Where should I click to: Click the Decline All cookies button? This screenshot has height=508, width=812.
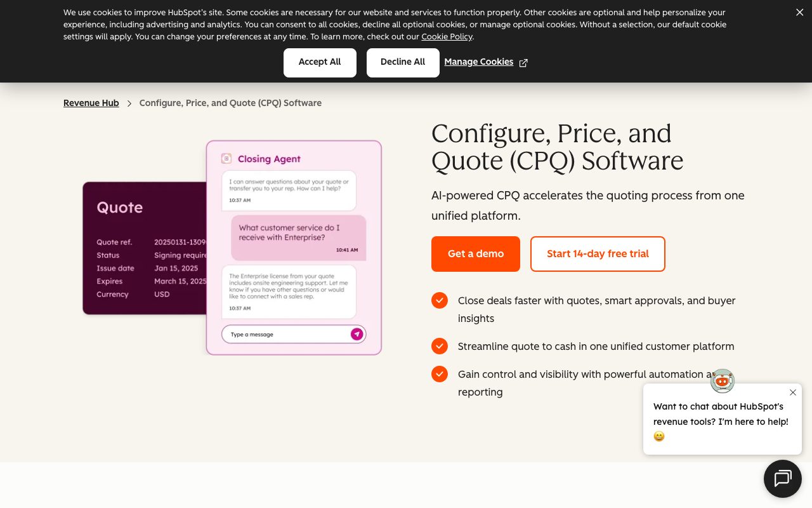pyautogui.click(x=403, y=62)
